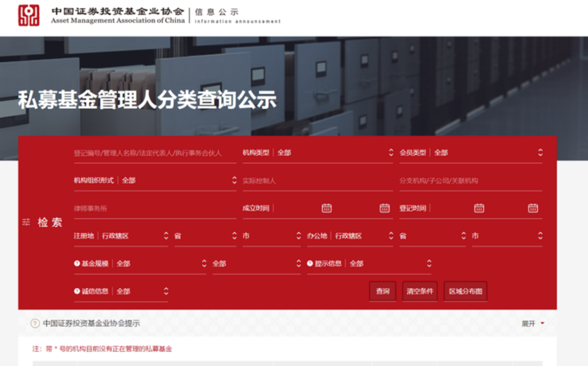Click the 基金规模 help question icon

tap(77, 263)
